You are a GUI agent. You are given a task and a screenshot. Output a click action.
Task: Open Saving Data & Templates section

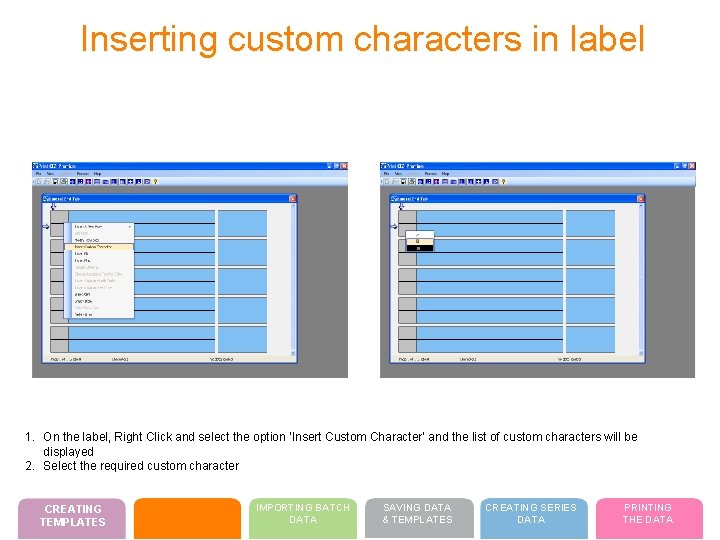[x=419, y=518]
